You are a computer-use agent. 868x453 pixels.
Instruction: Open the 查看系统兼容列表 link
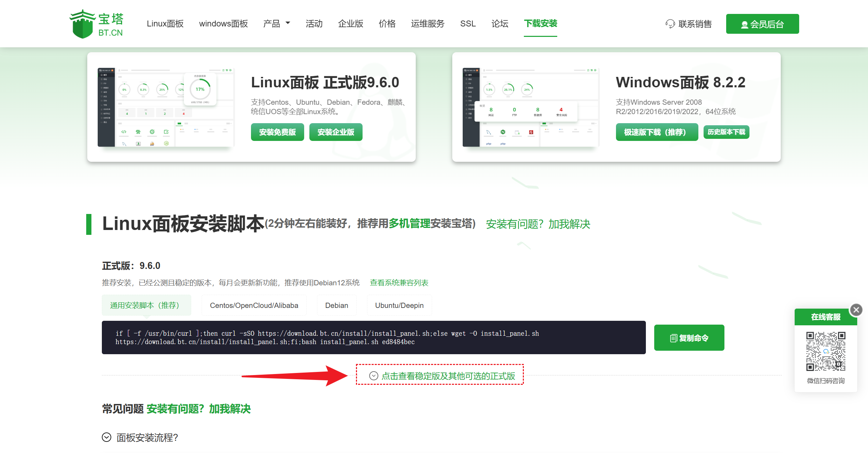[x=399, y=283]
